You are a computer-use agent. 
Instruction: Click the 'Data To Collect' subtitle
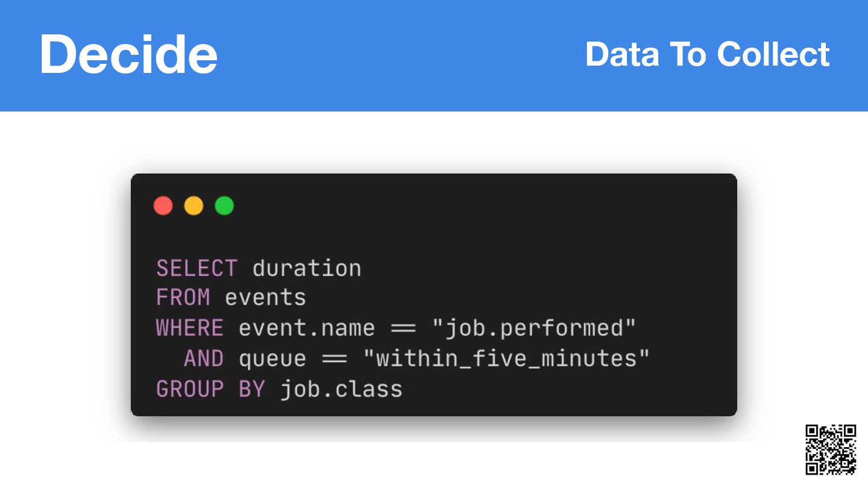pos(707,54)
